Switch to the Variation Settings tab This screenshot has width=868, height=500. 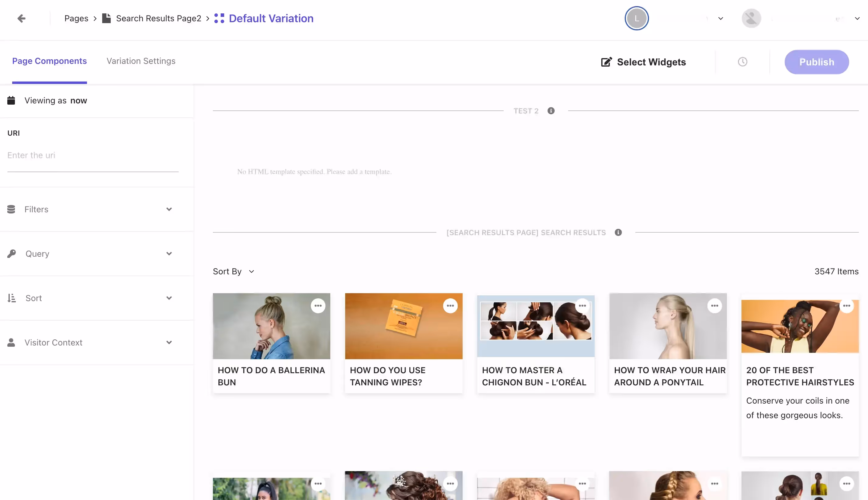coord(141,61)
